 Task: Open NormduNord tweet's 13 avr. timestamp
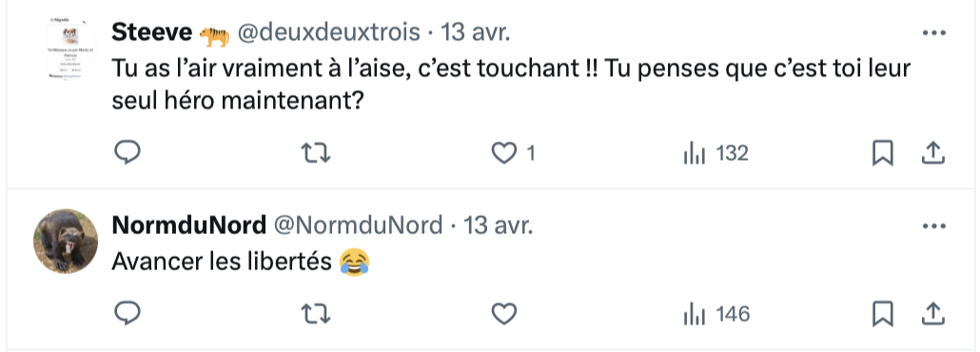tap(498, 225)
